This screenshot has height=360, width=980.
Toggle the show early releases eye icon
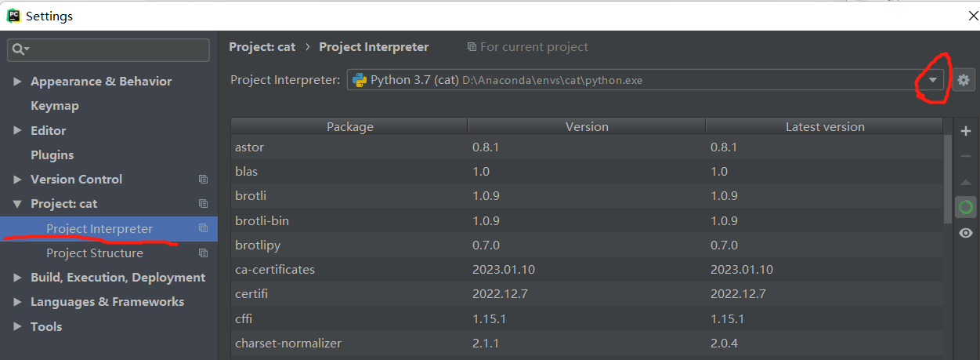[966, 233]
